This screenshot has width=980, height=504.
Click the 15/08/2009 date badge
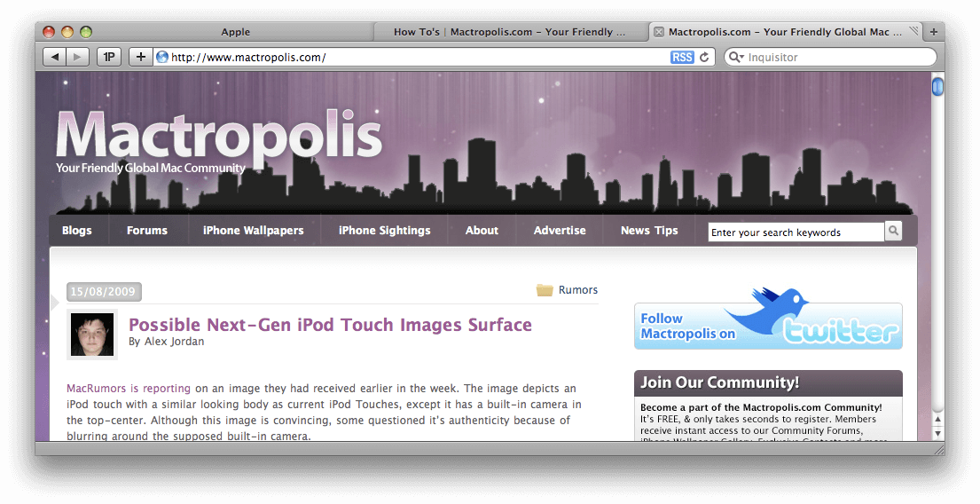[104, 291]
